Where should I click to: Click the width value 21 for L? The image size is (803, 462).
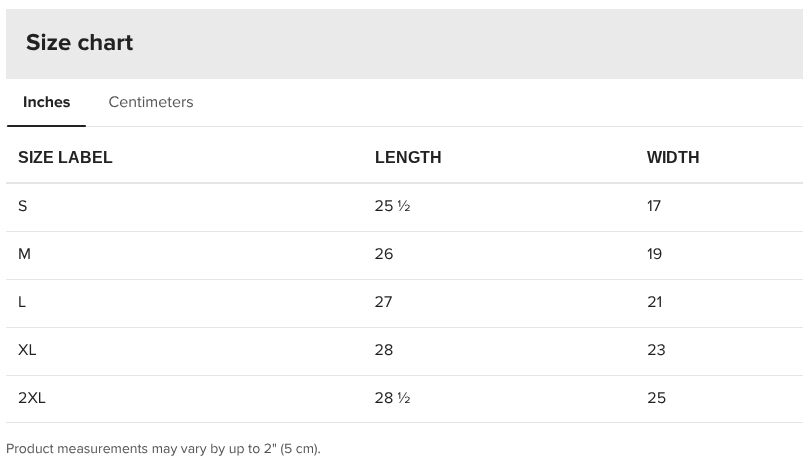654,302
